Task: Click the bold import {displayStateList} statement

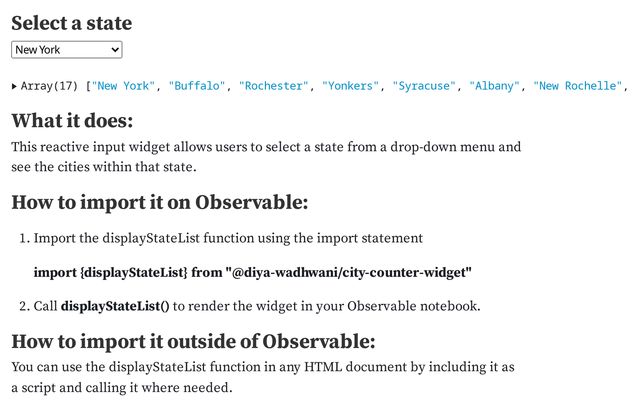Action: (x=252, y=272)
